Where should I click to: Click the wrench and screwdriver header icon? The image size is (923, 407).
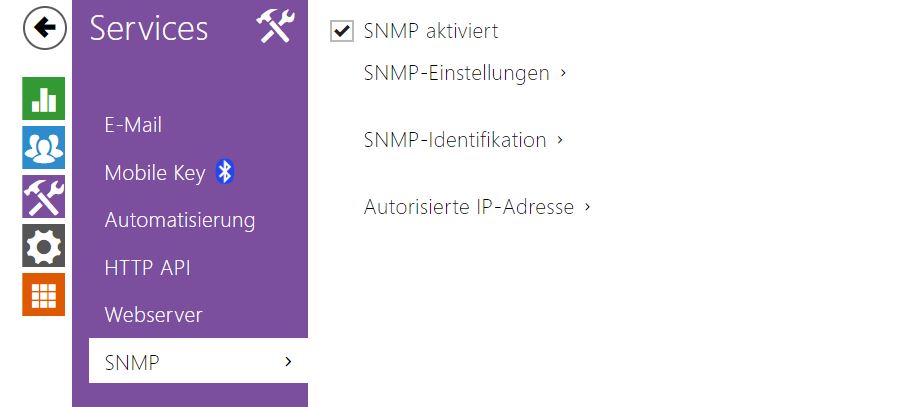pos(274,27)
